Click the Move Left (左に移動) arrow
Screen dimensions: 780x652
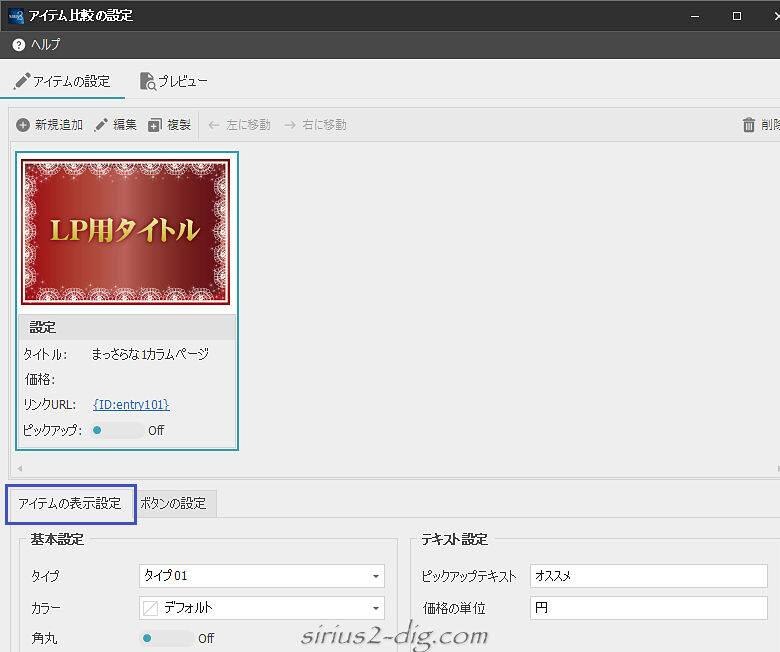pyautogui.click(x=214, y=125)
